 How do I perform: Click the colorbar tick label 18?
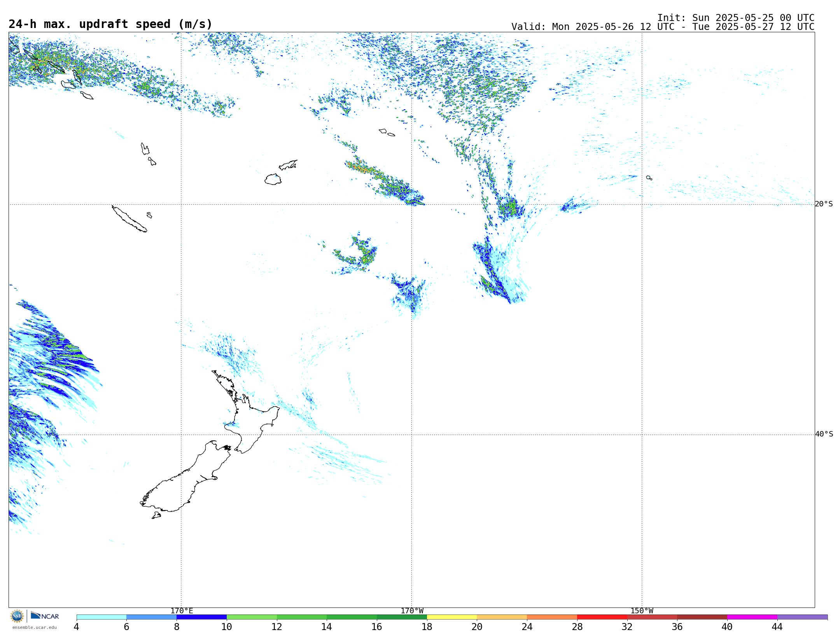(427, 627)
